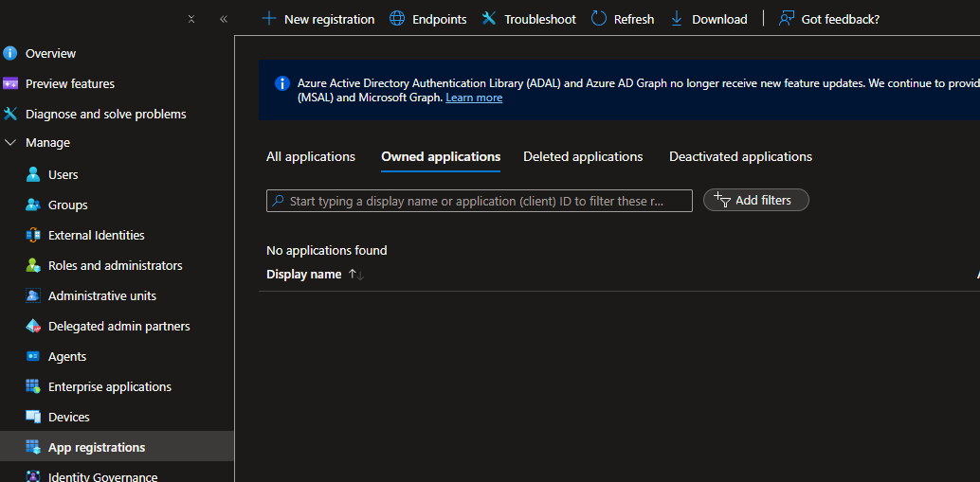
Task: Click the Users icon in sidebar
Action: tap(33, 174)
